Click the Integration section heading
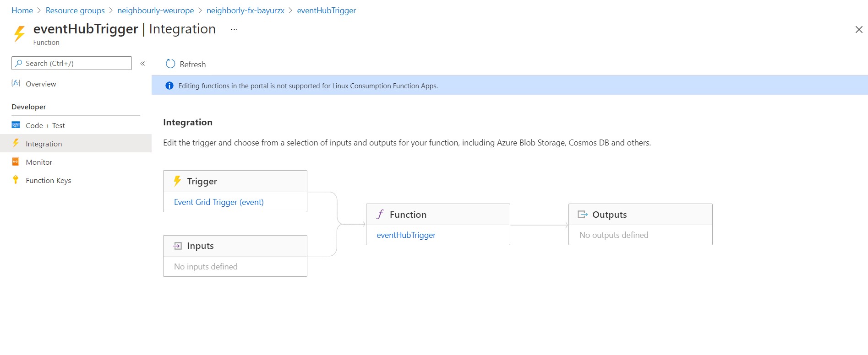 pyautogui.click(x=188, y=123)
